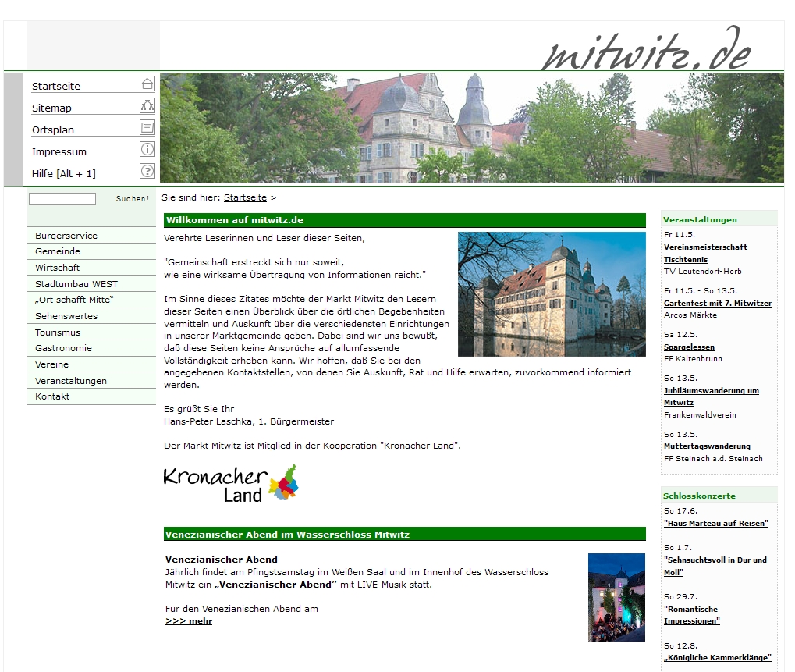Select Gastronomie in the side navigation
Screen dimensions: 795x672
(x=92, y=348)
